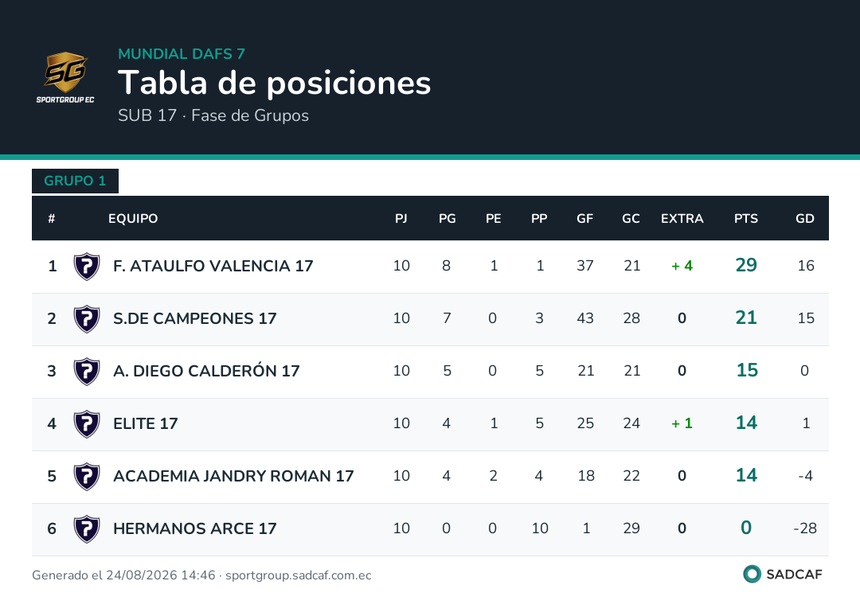This screenshot has width=860, height=616.
Task: Click the 29 points total for first place
Action: point(746,265)
